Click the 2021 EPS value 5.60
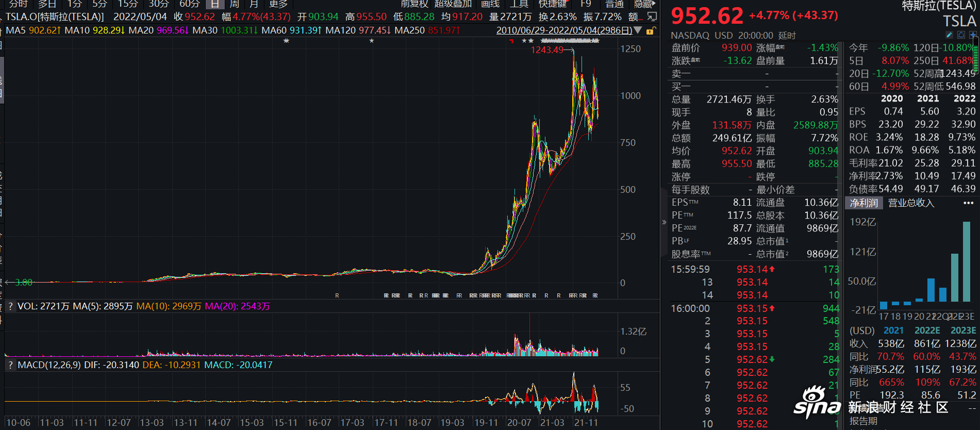The width and height of the screenshot is (980, 430). (929, 111)
